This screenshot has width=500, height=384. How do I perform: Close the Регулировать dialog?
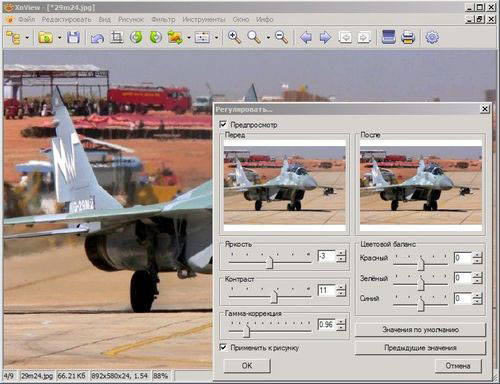tap(485, 109)
